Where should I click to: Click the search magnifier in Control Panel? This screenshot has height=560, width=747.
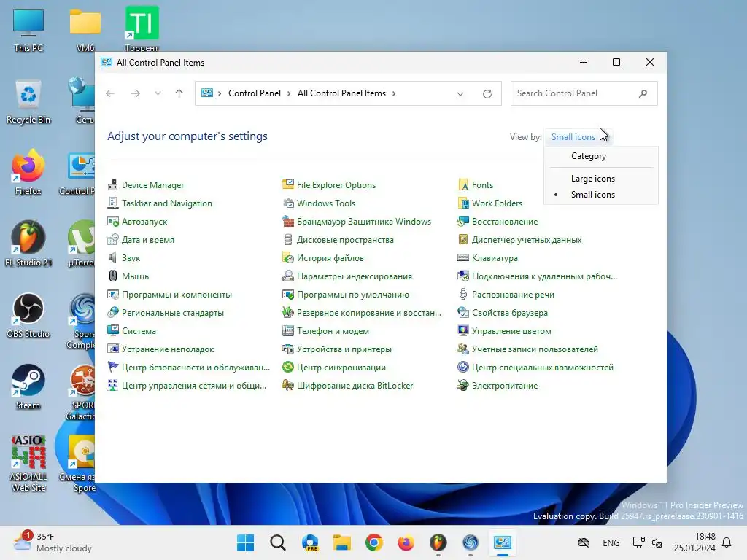click(x=643, y=93)
